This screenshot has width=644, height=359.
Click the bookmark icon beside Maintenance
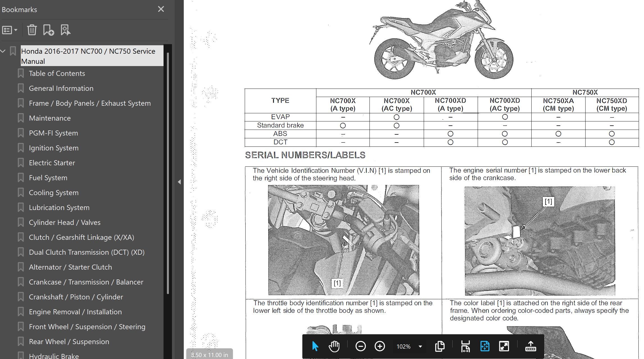pos(21,118)
